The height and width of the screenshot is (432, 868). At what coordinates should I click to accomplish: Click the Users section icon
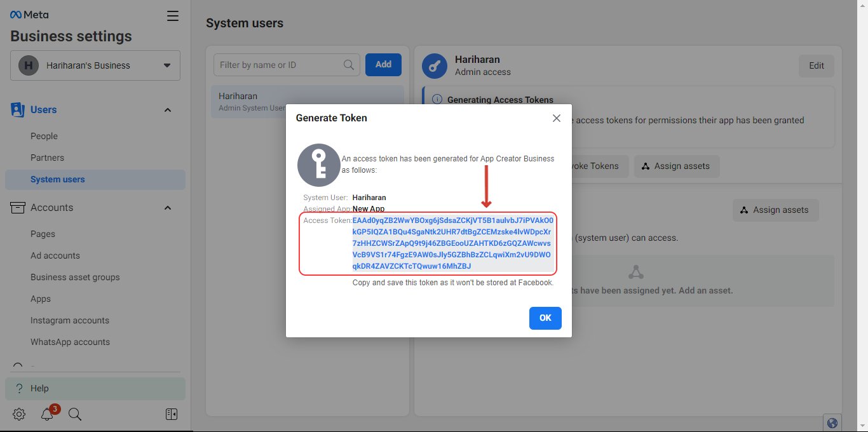coord(18,109)
